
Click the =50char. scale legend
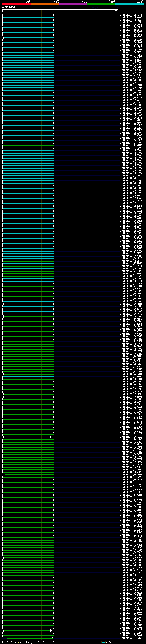point(109,642)
